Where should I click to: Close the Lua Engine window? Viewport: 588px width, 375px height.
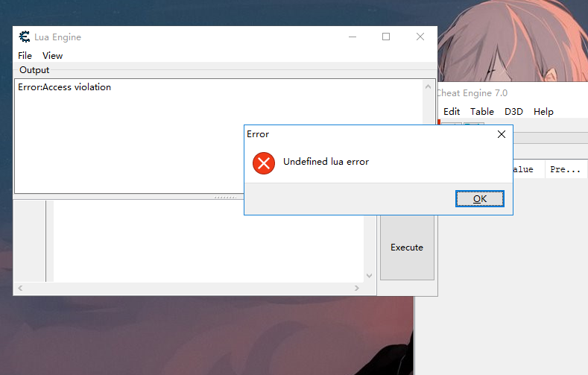tap(420, 37)
